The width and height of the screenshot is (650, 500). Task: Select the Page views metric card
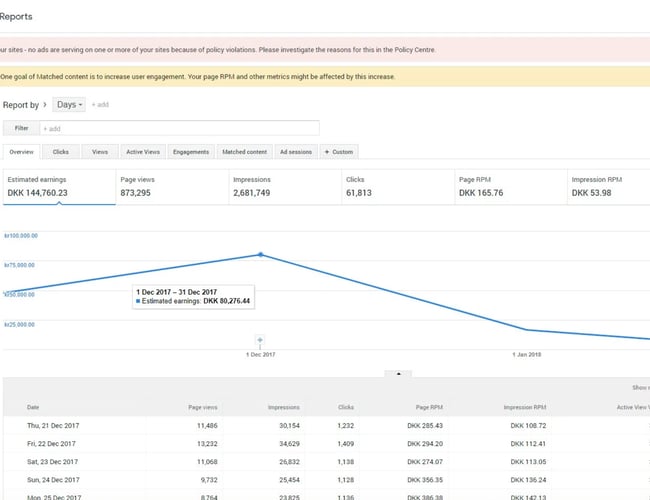pos(171,186)
